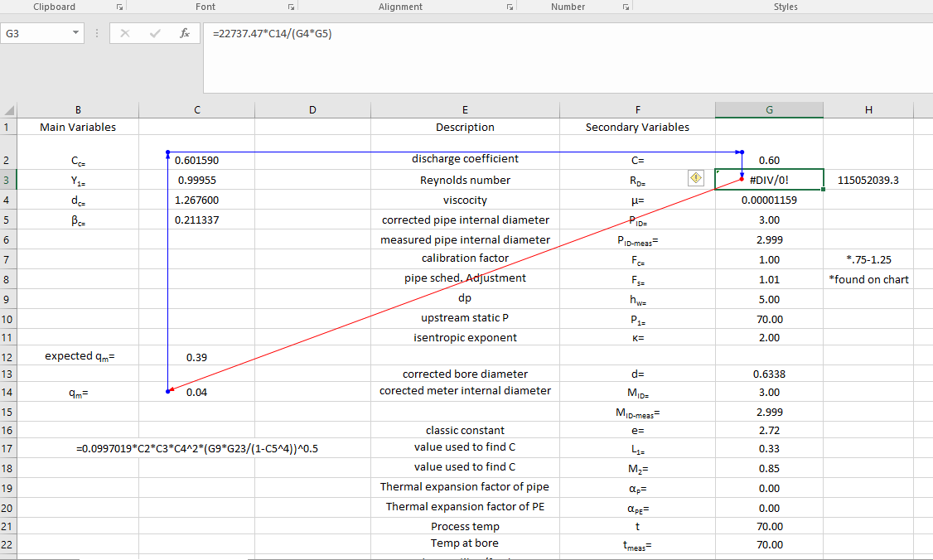Select the 'Reynolds number' cell
The height and width of the screenshot is (560, 933).
pos(466,181)
